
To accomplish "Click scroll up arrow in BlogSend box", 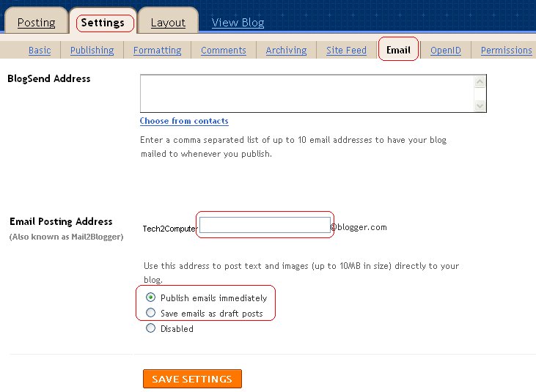I will tap(480, 81).
